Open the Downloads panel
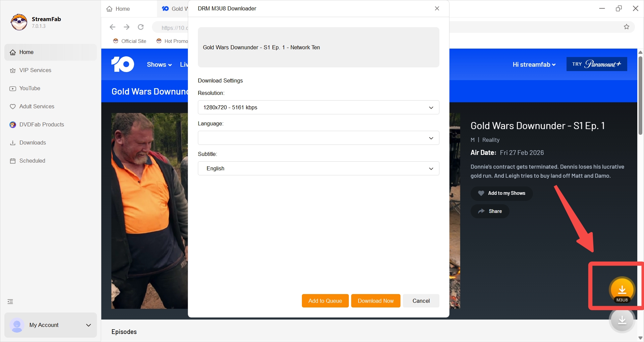Screen dimensions: 644x342 (x=33, y=142)
